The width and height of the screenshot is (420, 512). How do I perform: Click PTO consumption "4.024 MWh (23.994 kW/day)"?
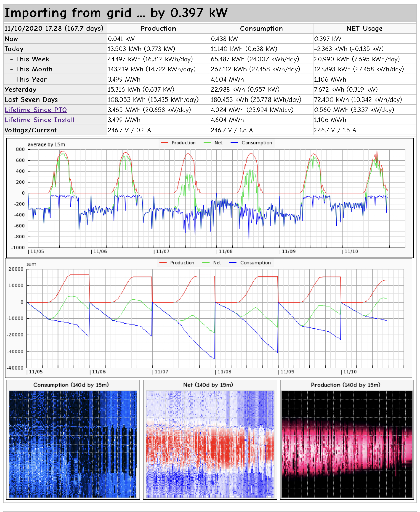(x=252, y=110)
